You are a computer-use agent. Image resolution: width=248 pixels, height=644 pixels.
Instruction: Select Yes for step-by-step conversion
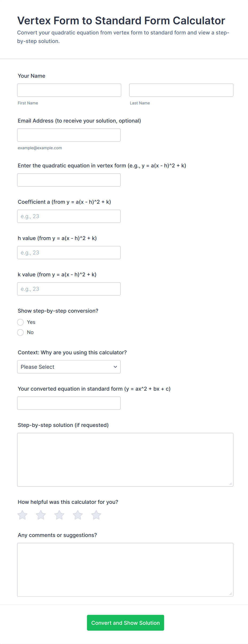click(x=21, y=322)
